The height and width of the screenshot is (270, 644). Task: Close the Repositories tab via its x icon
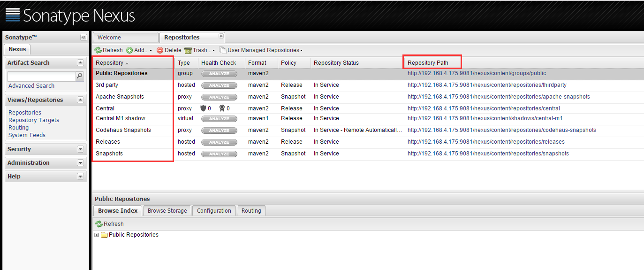click(x=221, y=36)
